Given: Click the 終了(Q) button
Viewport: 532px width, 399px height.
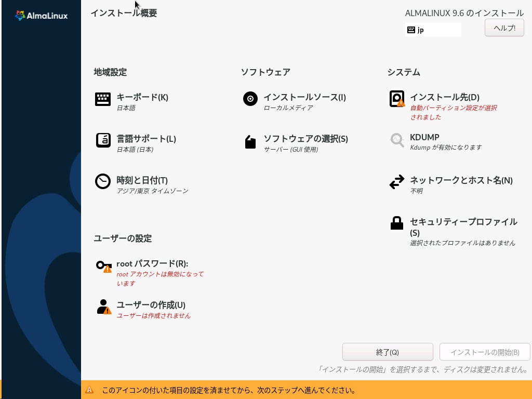Looking at the screenshot, I should pyautogui.click(x=388, y=352).
